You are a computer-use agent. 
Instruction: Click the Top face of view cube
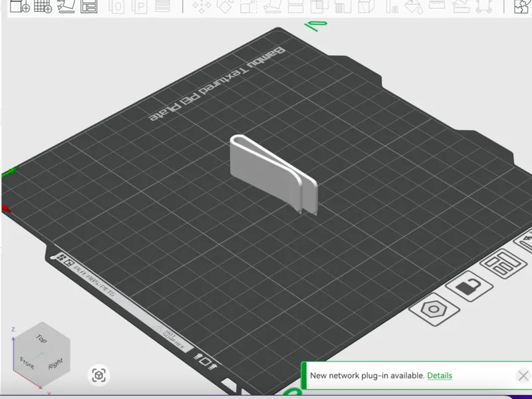pos(41,338)
